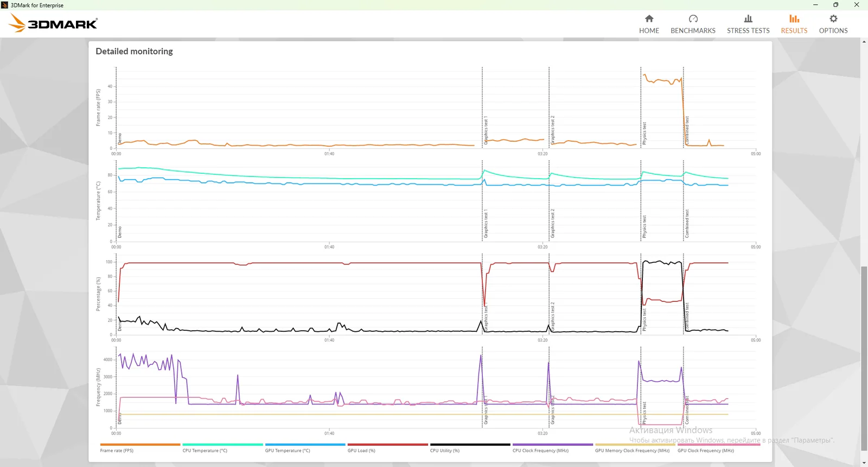This screenshot has height=467, width=868.
Task: Toggle the GPU Load (%) legend swatch
Action: (387, 444)
